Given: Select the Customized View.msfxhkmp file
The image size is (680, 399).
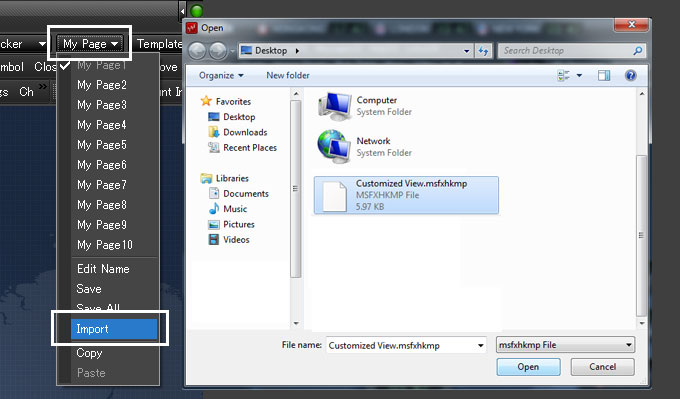Looking at the screenshot, I should click(406, 195).
